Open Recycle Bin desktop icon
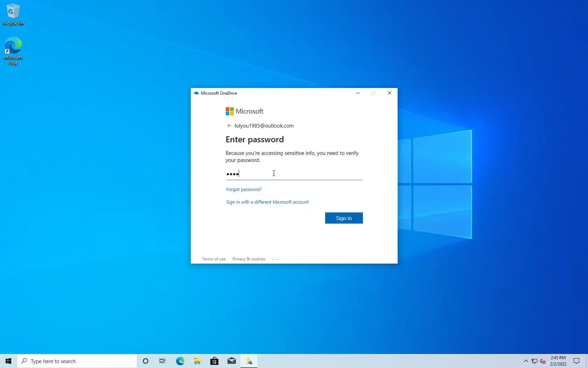 click(13, 15)
